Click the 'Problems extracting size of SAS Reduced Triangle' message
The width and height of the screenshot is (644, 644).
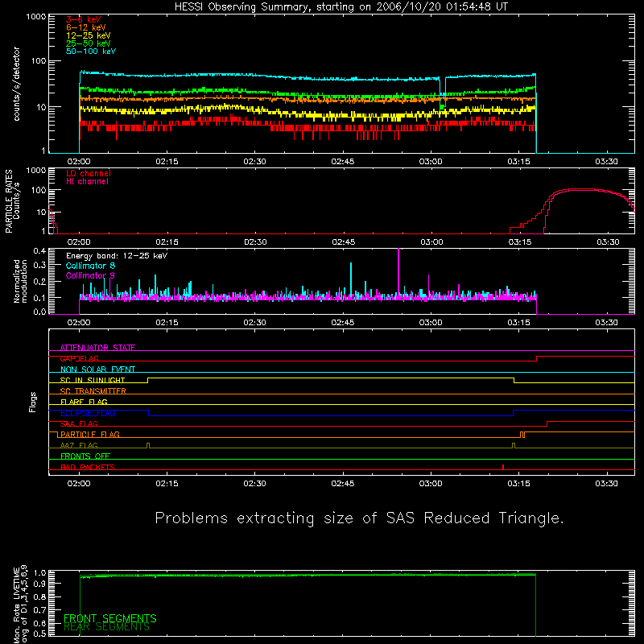tap(359, 518)
